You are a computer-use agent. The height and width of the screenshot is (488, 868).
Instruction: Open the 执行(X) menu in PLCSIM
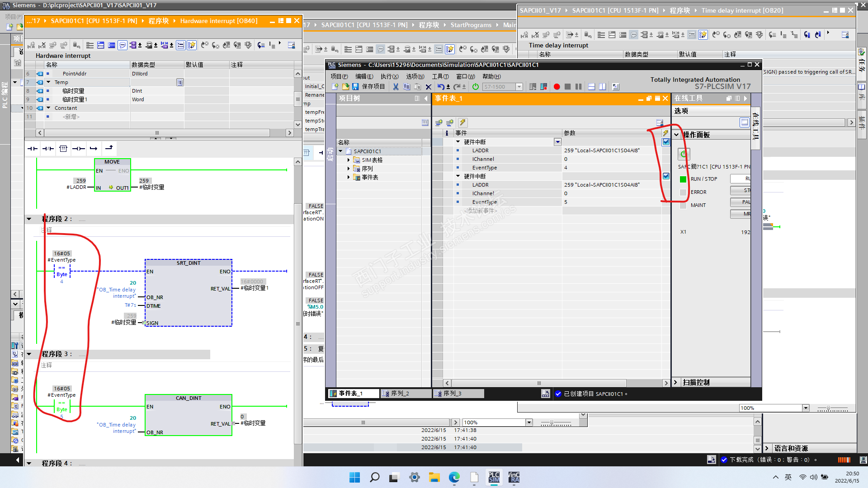[x=389, y=76]
